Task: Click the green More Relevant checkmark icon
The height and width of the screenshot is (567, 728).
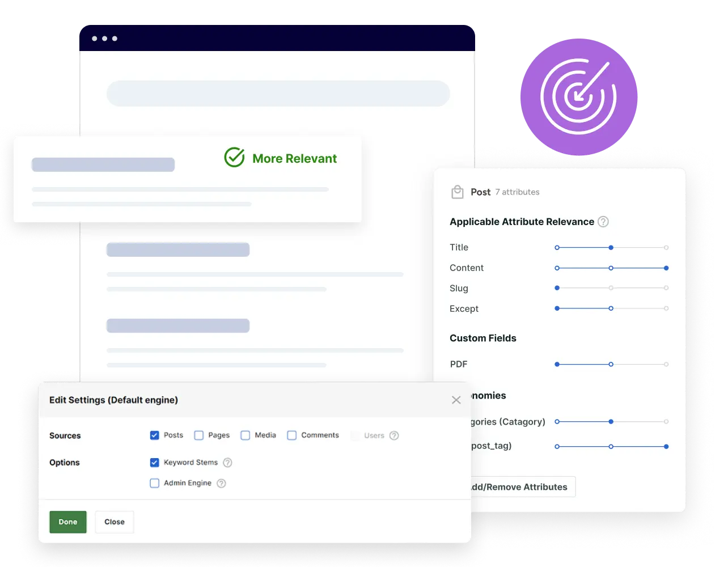Action: point(234,158)
